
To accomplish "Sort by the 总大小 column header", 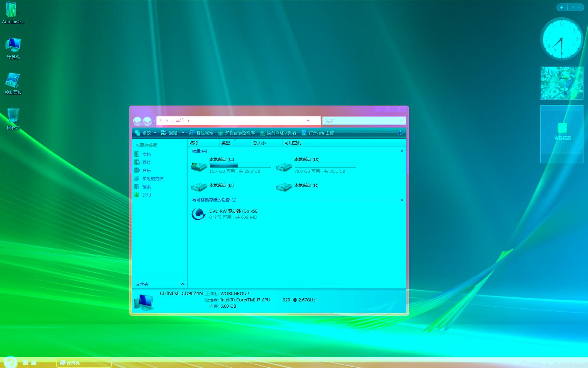I will click(267, 143).
